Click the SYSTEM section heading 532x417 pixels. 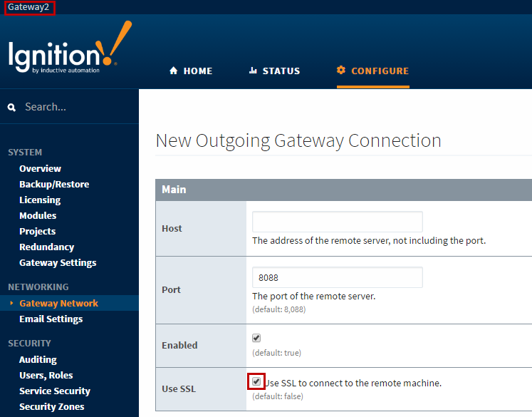click(x=25, y=153)
